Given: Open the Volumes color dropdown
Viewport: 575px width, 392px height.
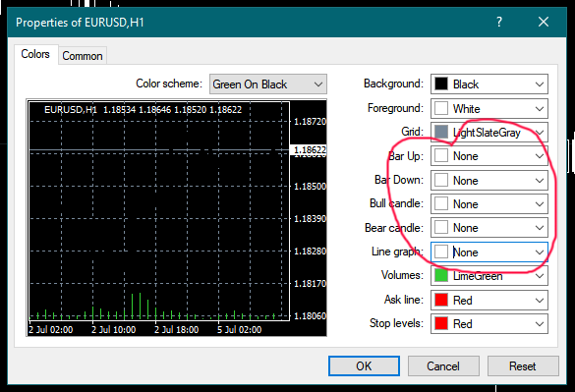Looking at the screenshot, I should (489, 276).
